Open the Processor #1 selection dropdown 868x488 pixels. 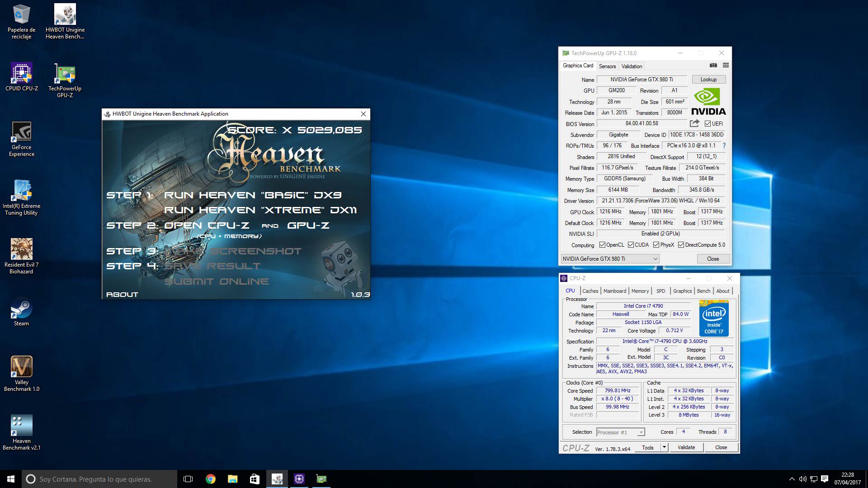(620, 432)
